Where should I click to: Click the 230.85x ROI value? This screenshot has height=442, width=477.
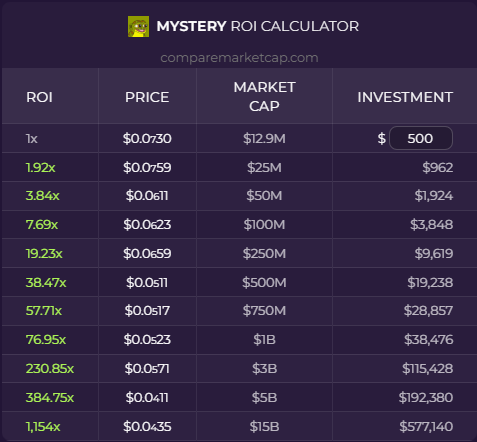(50, 369)
